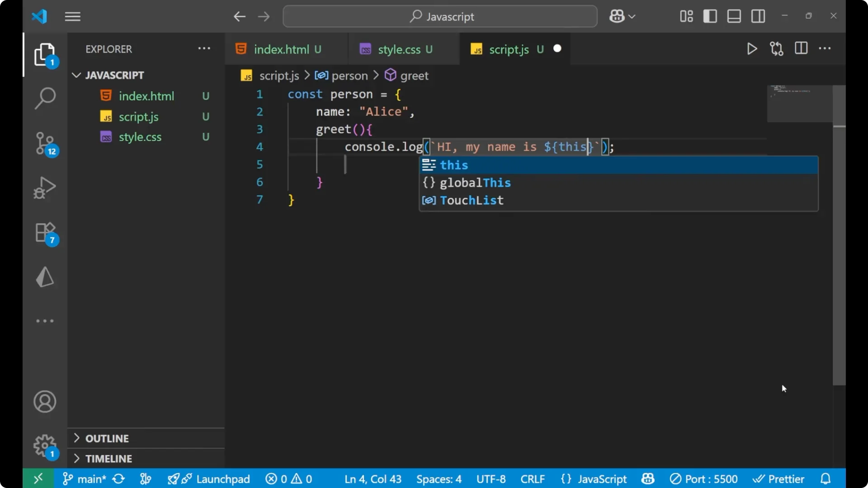Open Source Control view with 12 badge
This screenshot has width=868, height=488.
(45, 143)
